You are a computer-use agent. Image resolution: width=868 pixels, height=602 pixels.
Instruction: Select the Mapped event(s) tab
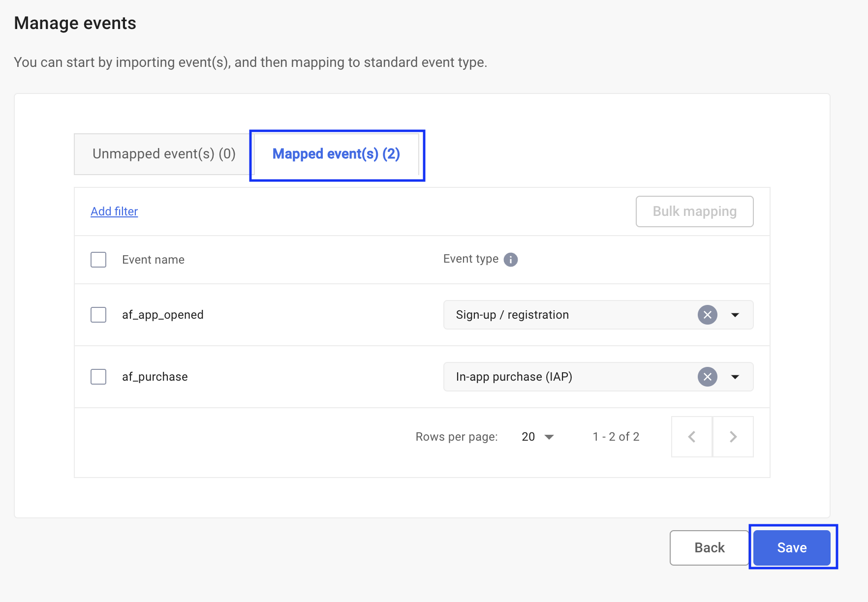(336, 154)
